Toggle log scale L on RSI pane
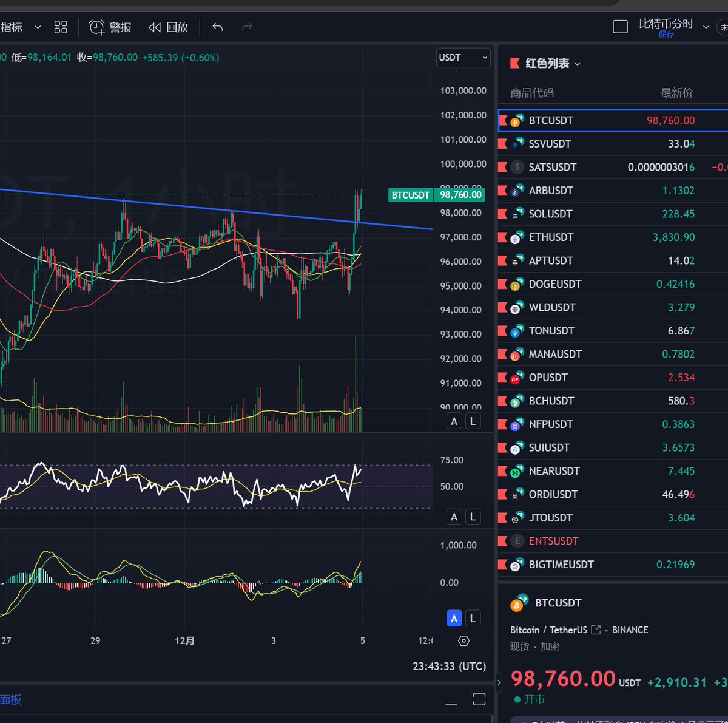The width and height of the screenshot is (728, 723). (473, 517)
